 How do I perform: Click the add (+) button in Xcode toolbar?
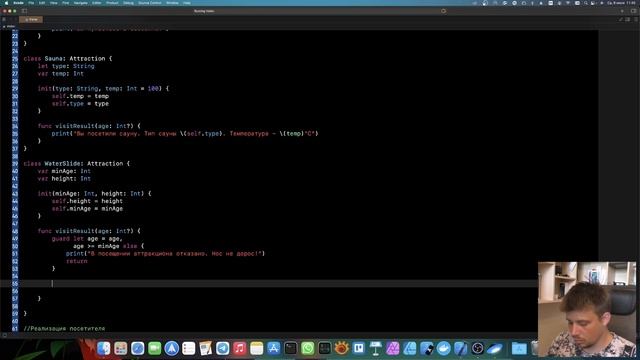(x=622, y=11)
